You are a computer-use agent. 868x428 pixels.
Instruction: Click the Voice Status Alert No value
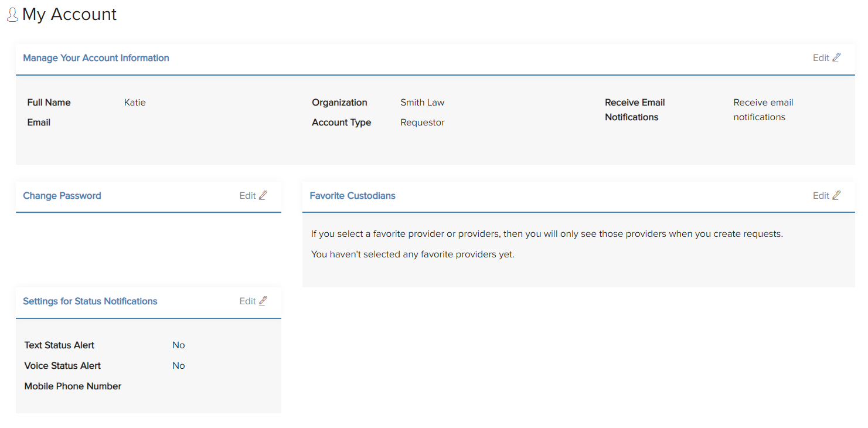(x=179, y=365)
